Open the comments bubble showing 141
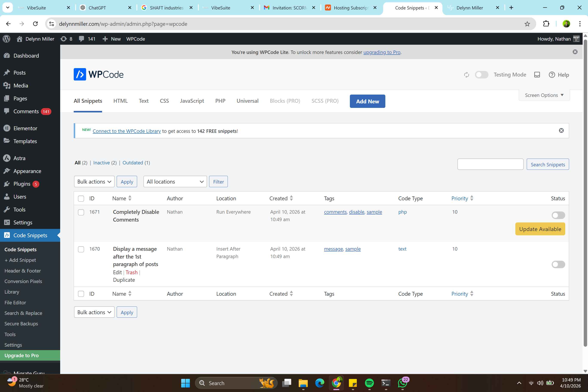 [x=87, y=39]
